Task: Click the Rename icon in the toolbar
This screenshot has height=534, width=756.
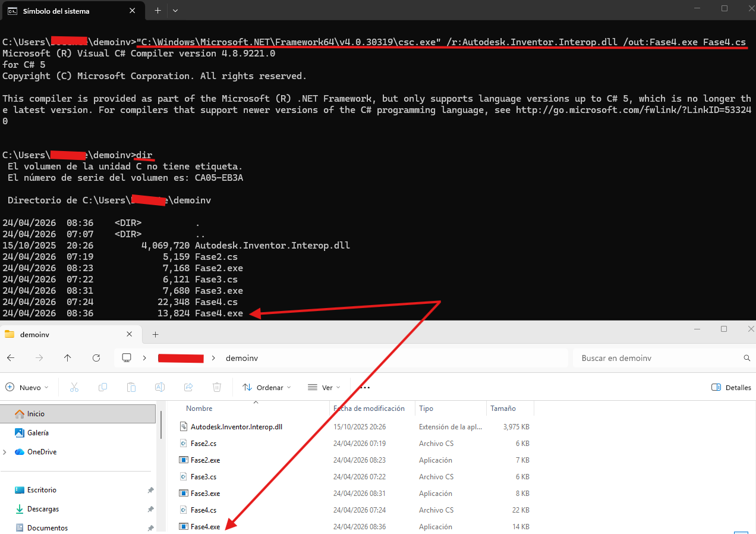Action: tap(160, 387)
